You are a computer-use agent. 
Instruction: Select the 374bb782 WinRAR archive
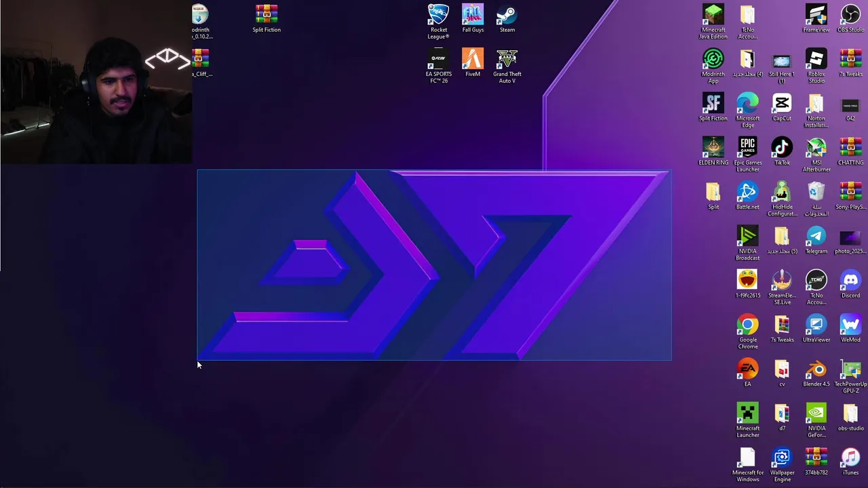point(816,461)
